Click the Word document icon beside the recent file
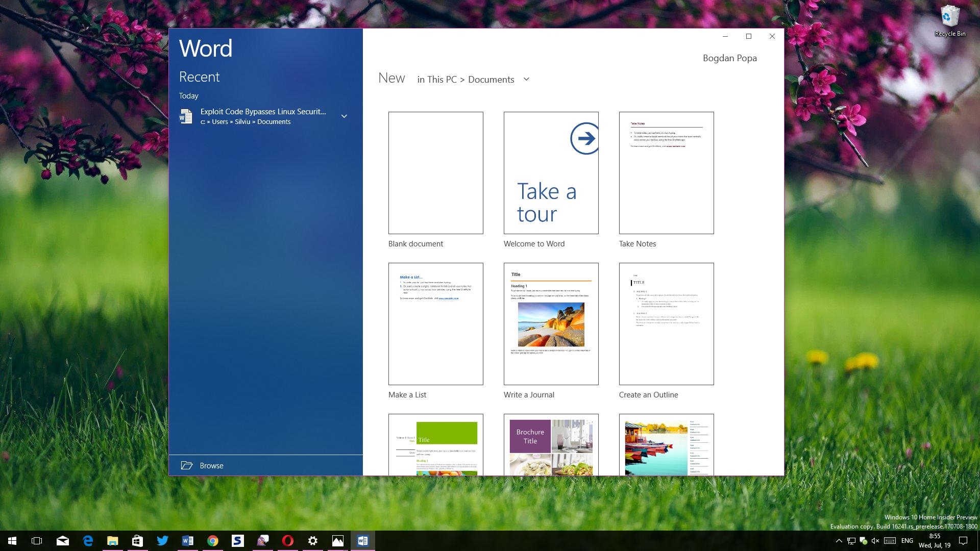980x551 pixels. (186, 116)
